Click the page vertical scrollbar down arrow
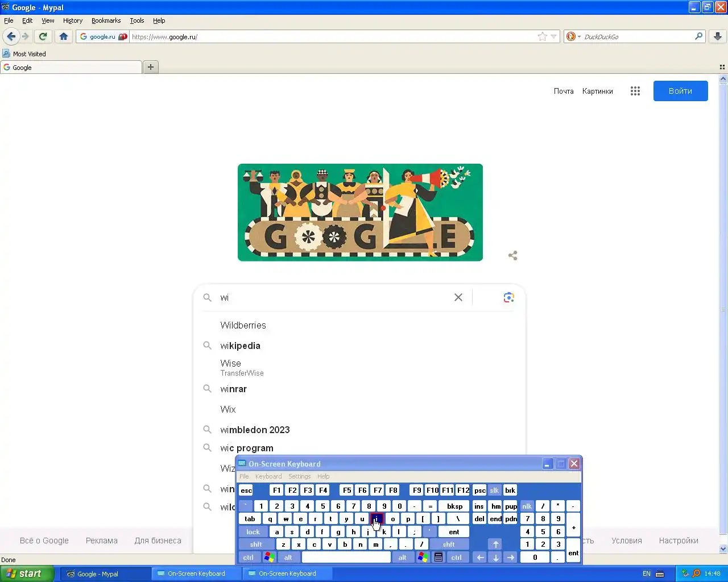728x582 pixels. (x=723, y=549)
